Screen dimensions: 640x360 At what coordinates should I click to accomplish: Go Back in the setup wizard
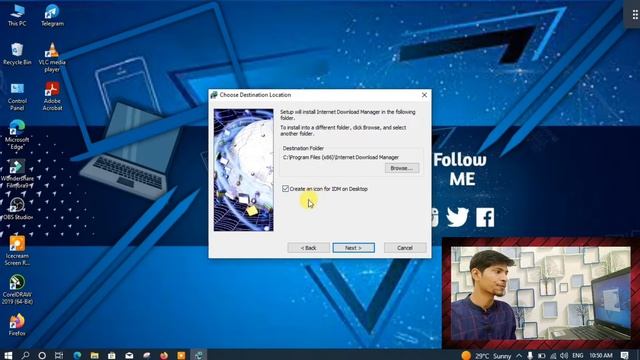309,248
